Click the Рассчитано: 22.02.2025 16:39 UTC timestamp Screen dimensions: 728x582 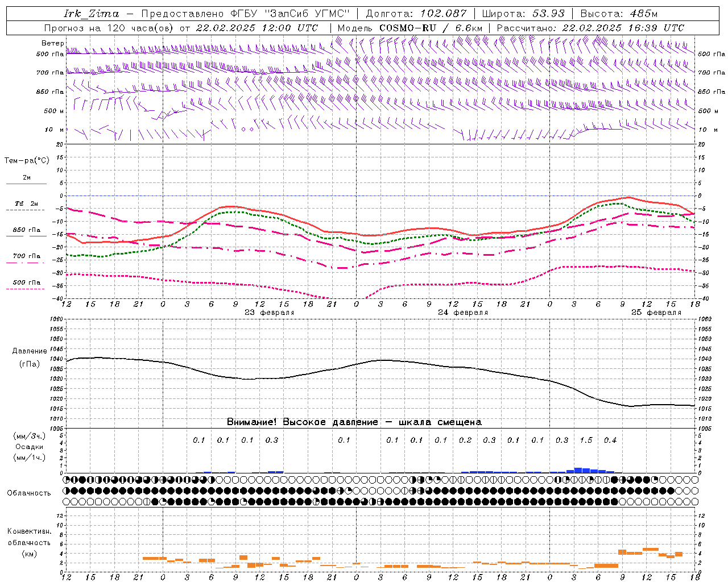coord(590,28)
